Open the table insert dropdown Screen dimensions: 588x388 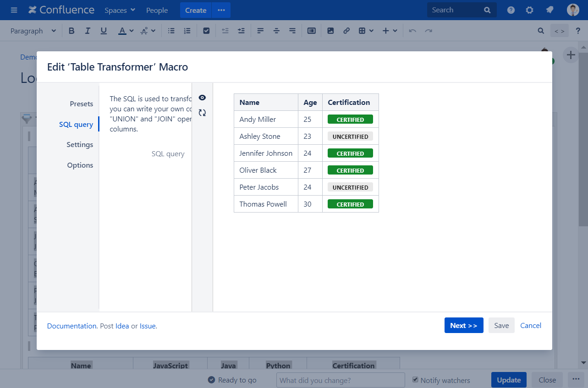tap(366, 31)
